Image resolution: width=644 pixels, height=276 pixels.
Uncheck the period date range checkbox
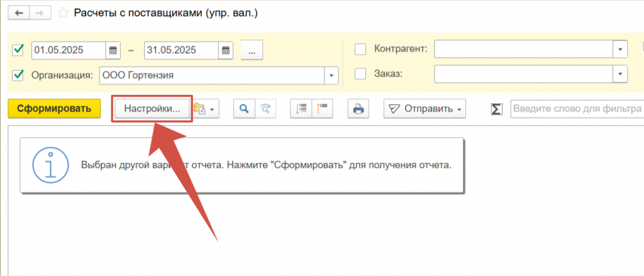click(x=18, y=50)
